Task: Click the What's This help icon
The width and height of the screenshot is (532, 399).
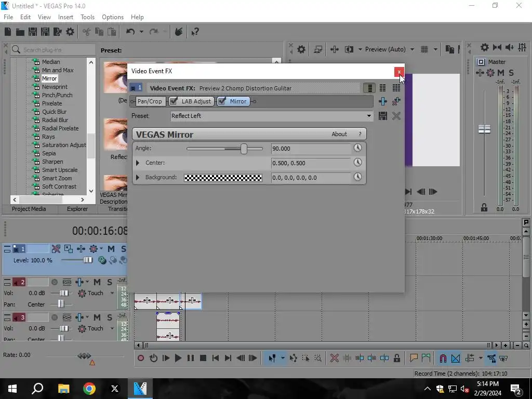Action: [x=195, y=32]
